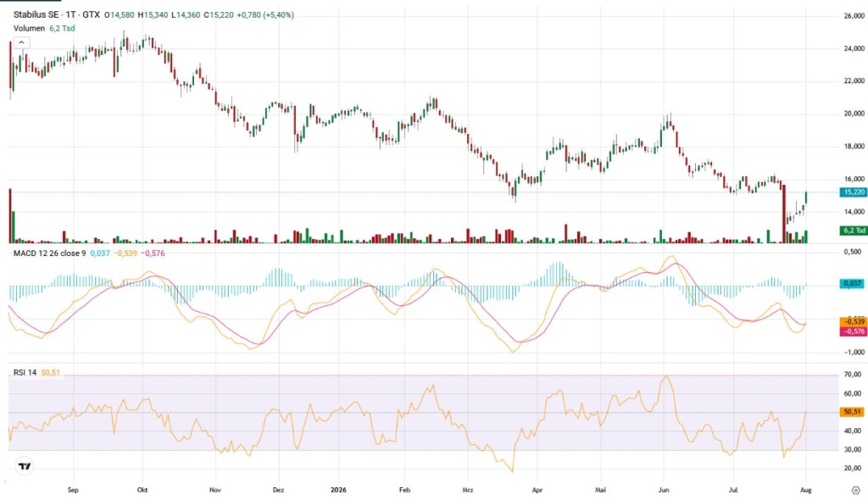This screenshot has height=500, width=868.
Task: Click the TradingView logo in the RSI pane
Action: 25,466
